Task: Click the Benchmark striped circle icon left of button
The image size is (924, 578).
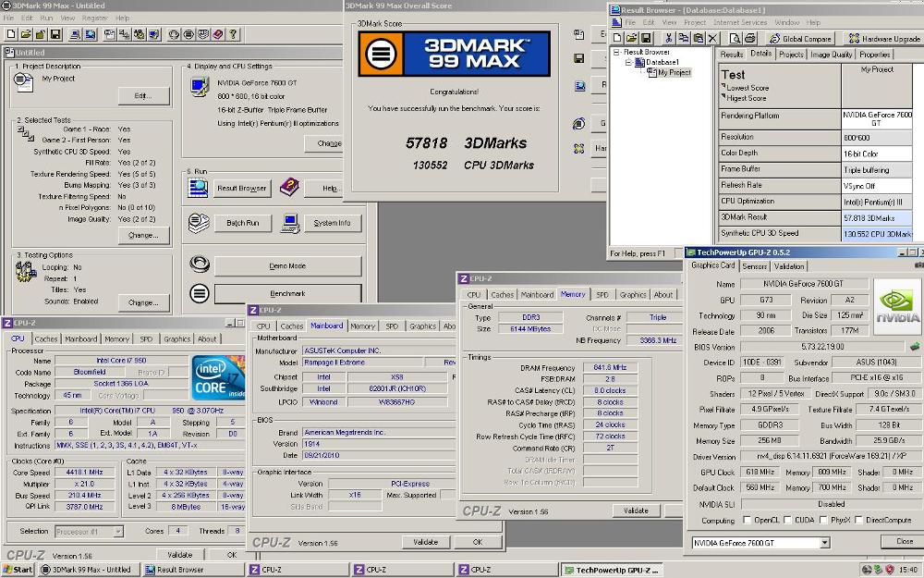Action: [200, 293]
